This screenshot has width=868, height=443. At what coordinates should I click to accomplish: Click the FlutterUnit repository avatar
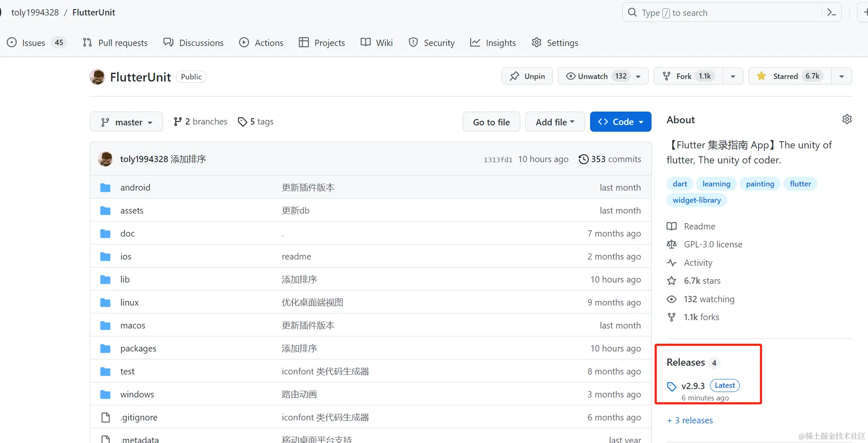pyautogui.click(x=97, y=77)
